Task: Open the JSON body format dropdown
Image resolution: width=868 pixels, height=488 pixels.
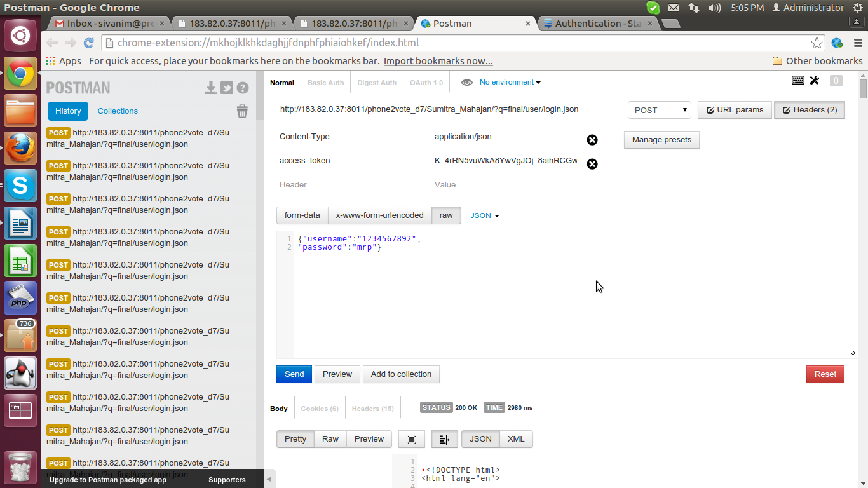Action: [484, 215]
